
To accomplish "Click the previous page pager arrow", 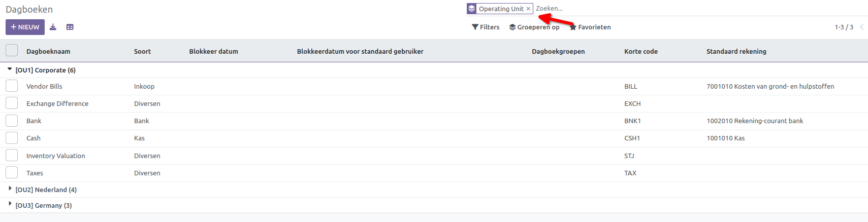I will point(861,27).
